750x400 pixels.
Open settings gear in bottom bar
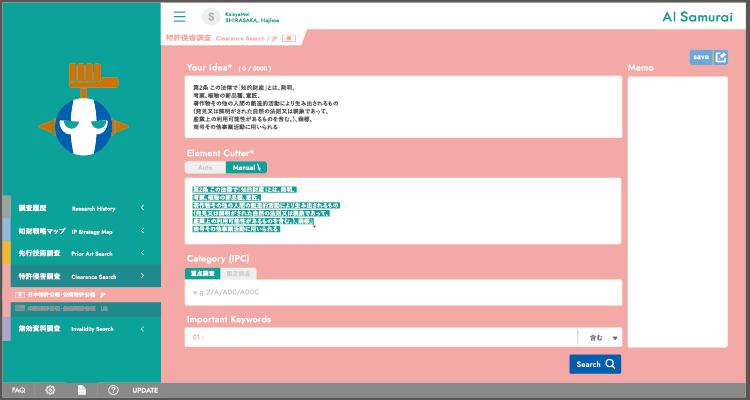(50, 389)
